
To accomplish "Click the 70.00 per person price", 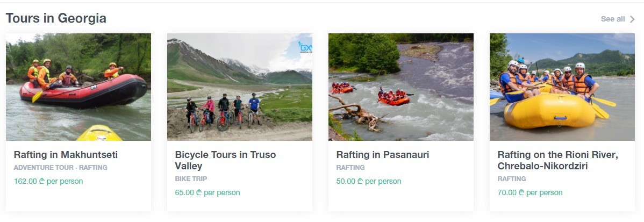I will [530, 192].
